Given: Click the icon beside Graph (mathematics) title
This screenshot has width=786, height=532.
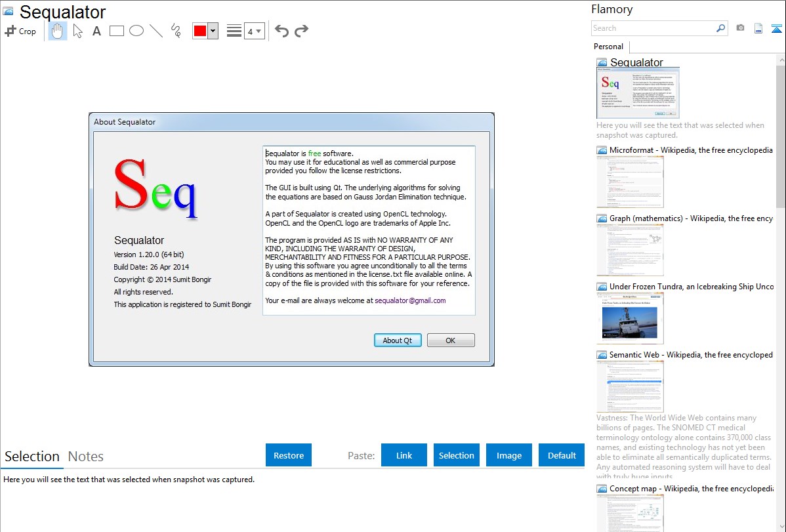Looking at the screenshot, I should [602, 218].
